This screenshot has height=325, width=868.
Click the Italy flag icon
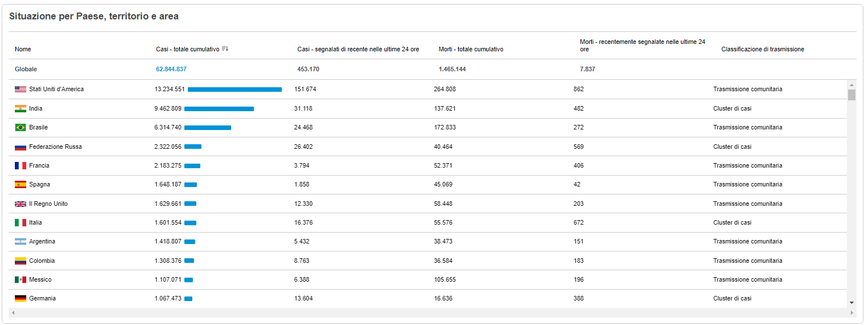(21, 222)
